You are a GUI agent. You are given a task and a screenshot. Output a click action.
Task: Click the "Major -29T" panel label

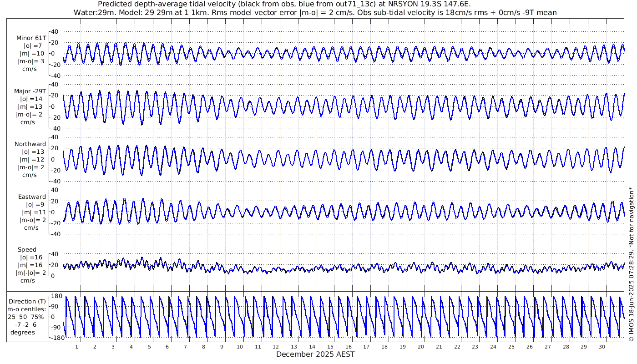pos(30,91)
